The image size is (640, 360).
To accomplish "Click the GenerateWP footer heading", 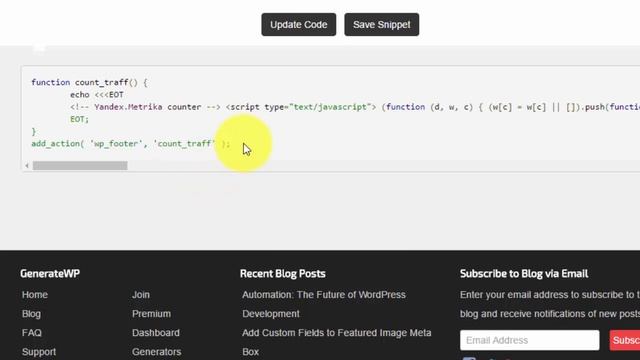I will 50,273.
